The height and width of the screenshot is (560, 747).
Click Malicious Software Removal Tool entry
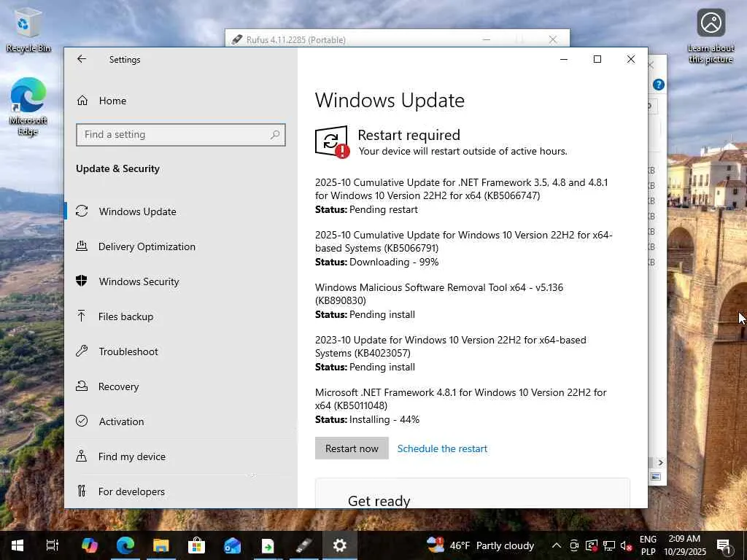tap(438, 294)
